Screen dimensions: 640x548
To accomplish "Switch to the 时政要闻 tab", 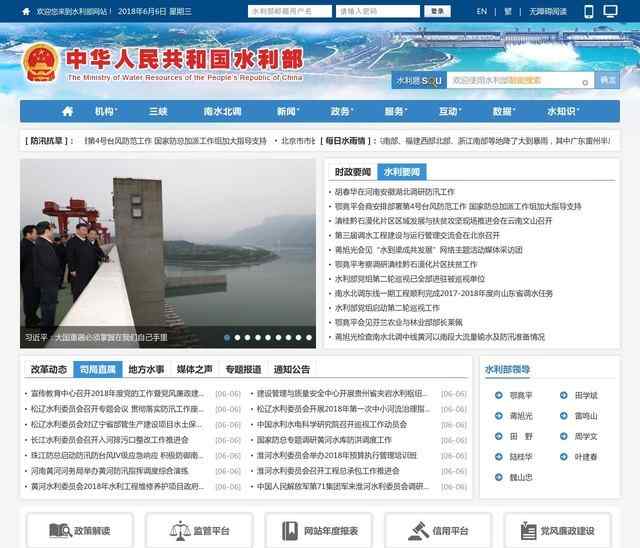I will (x=353, y=172).
